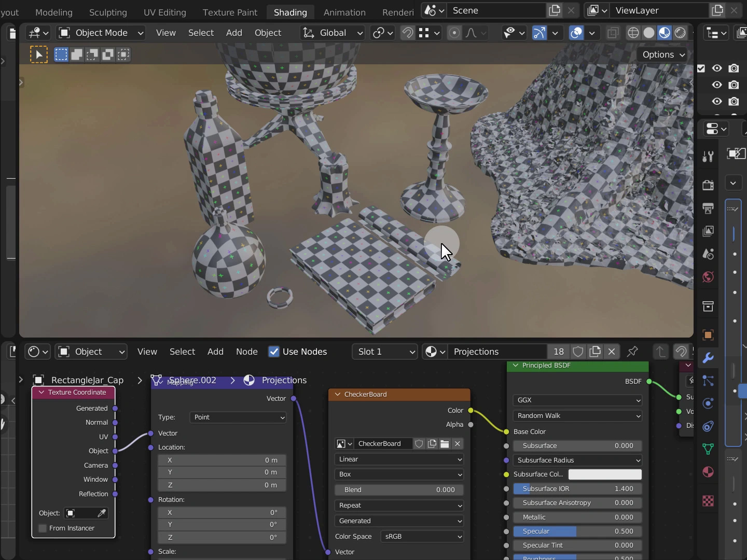Click the Subsurface Color white swatch
Screen dimensions: 747x560
pos(605,474)
